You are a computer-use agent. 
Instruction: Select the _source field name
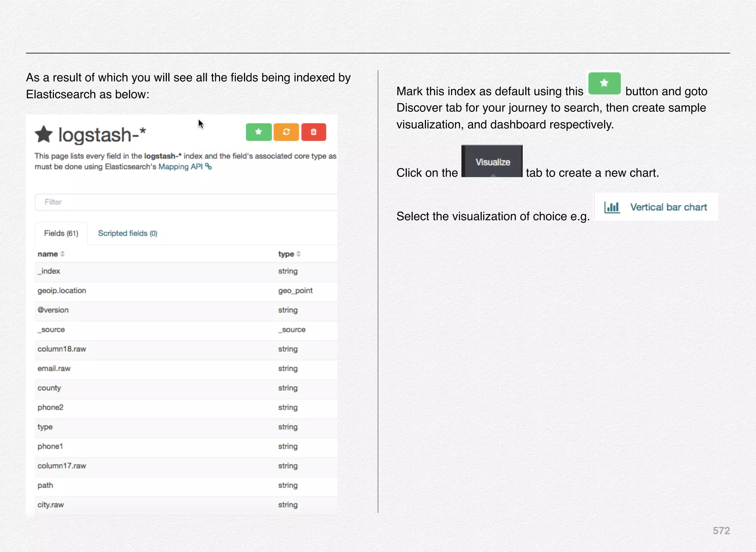51,330
